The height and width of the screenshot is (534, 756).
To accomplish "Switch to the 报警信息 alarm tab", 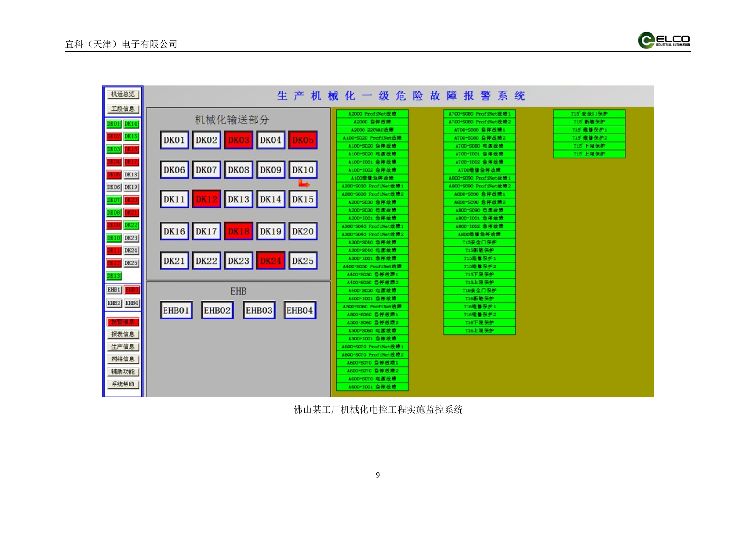I will pyautogui.click(x=123, y=321).
